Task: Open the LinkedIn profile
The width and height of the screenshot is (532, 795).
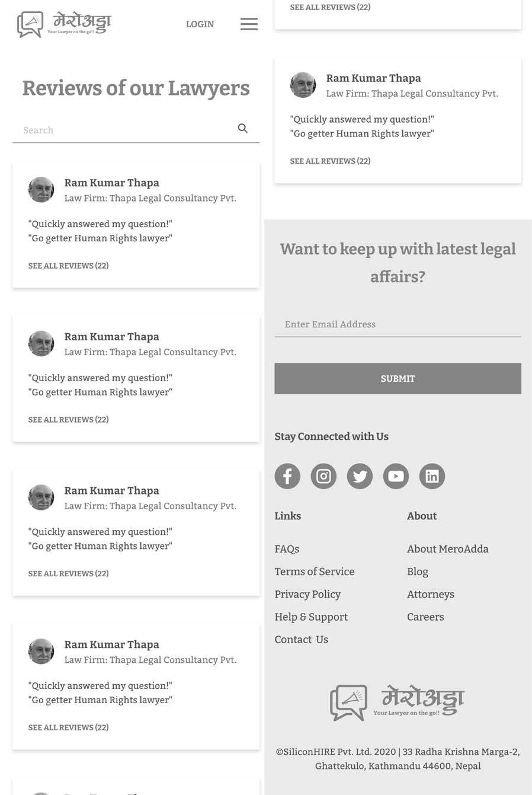Action: (431, 475)
